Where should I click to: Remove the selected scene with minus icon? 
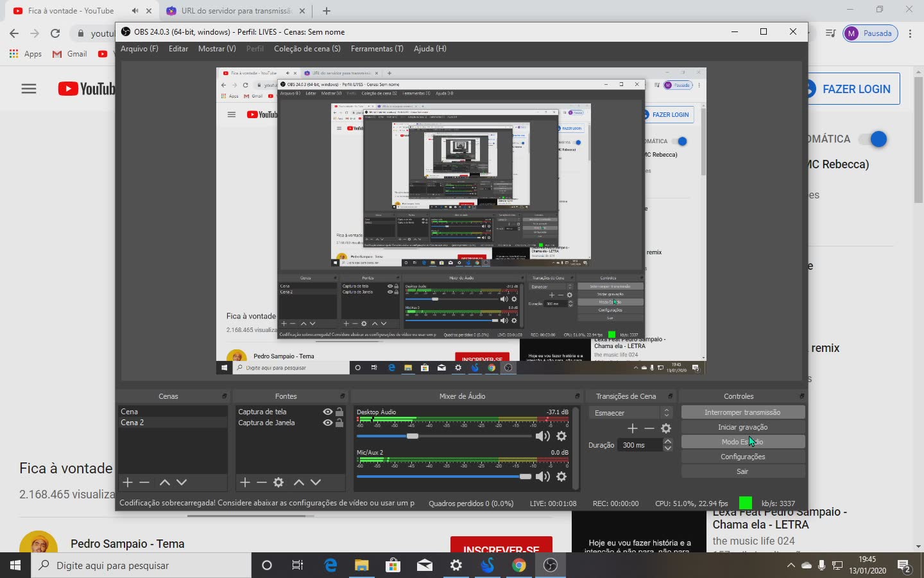pos(144,482)
